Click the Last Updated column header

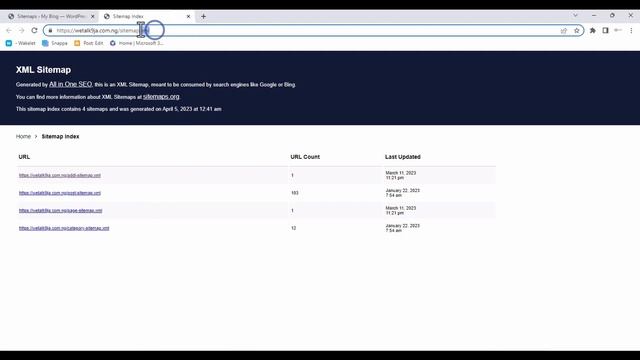pos(402,157)
